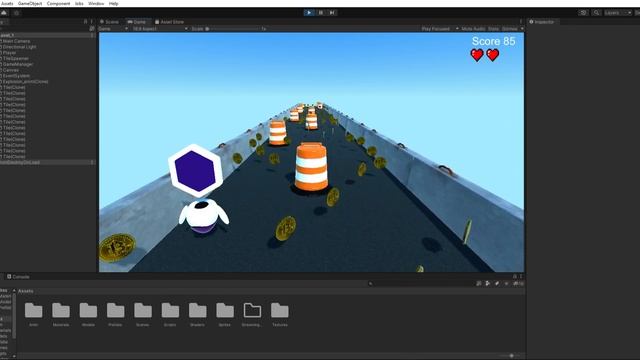Image resolution: width=640 pixels, height=360 pixels.
Task: Open the DontDestroyOnLoad scene options menu
Action: pos(92,162)
